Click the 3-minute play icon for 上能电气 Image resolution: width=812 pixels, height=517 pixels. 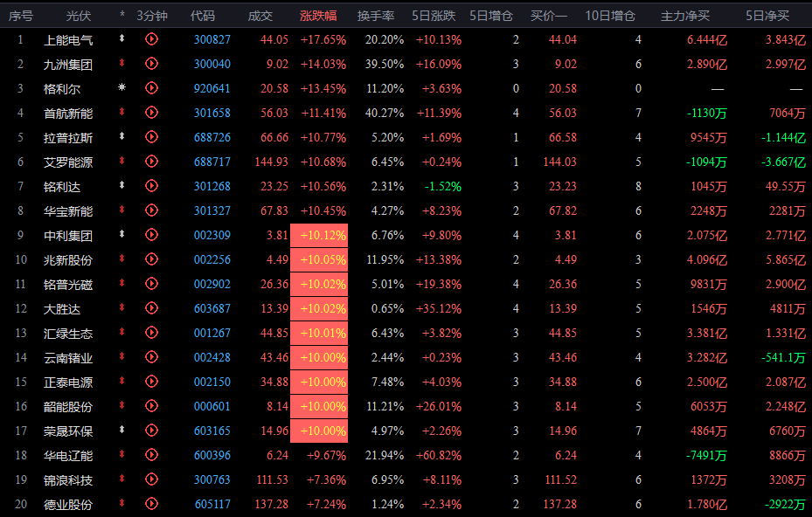(151, 39)
